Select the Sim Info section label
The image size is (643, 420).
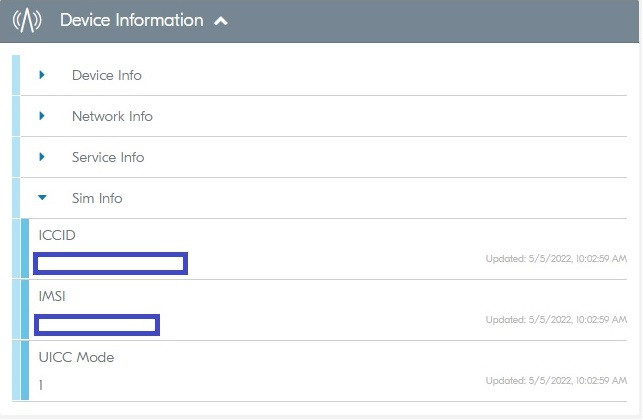[97, 198]
